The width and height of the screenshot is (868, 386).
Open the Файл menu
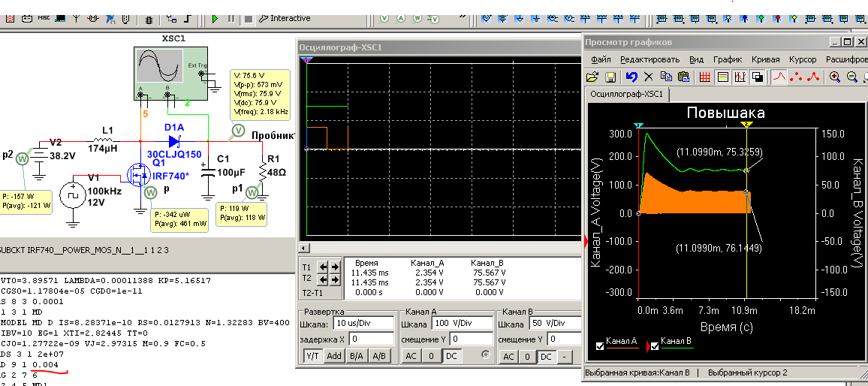(601, 59)
